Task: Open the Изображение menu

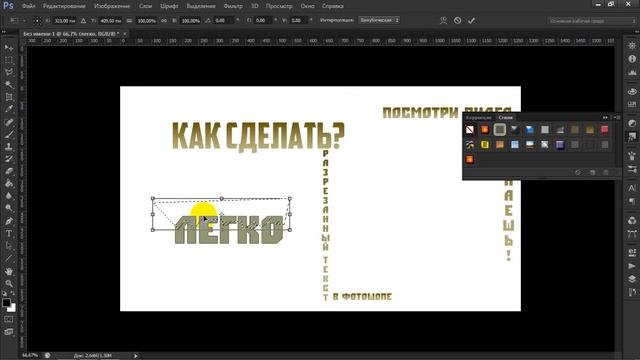Action: click(112, 6)
